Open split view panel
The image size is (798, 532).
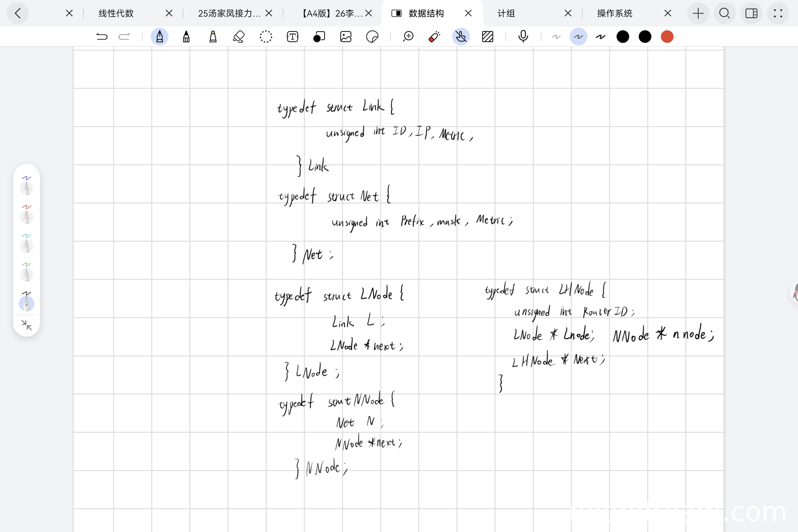click(x=751, y=13)
